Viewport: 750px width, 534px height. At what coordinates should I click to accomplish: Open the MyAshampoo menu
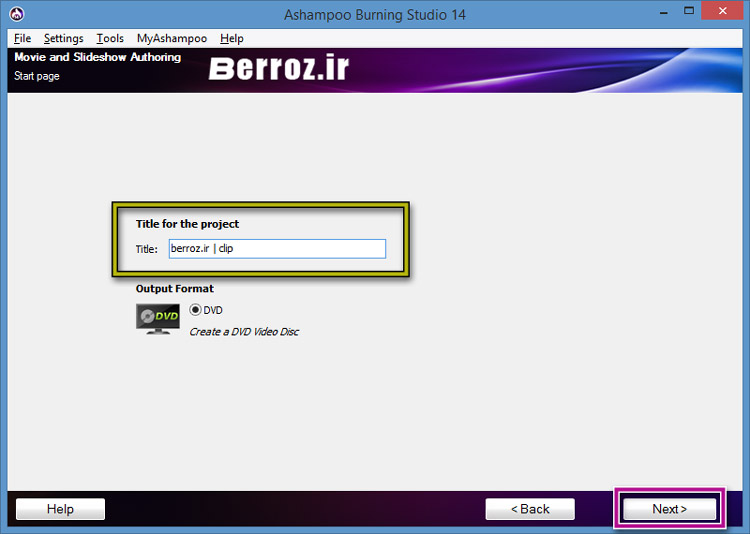(x=172, y=38)
